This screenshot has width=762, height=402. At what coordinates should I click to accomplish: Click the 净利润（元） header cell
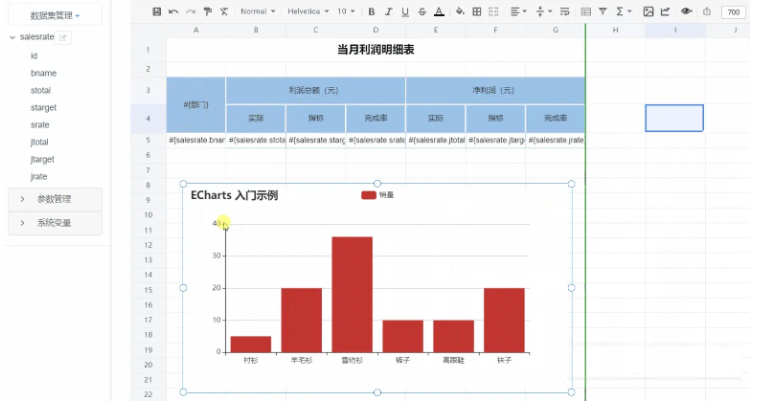coord(495,90)
